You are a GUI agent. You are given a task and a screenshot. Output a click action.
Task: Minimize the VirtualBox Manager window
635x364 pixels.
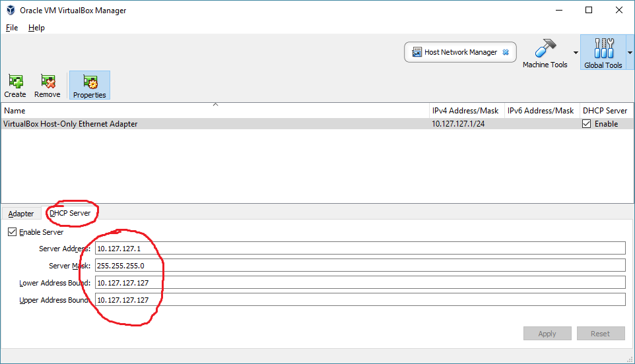click(x=559, y=11)
